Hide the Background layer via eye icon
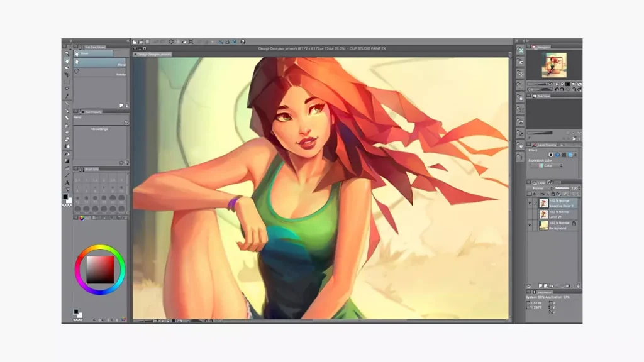The image size is (644, 362). pyautogui.click(x=530, y=226)
